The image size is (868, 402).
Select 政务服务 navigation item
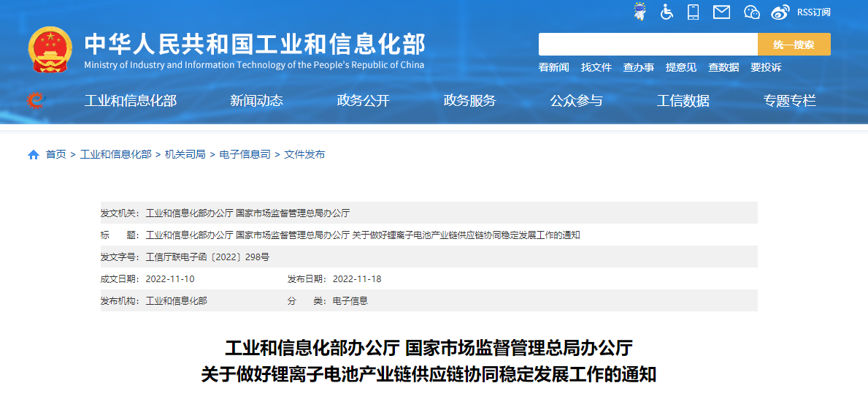tap(470, 101)
